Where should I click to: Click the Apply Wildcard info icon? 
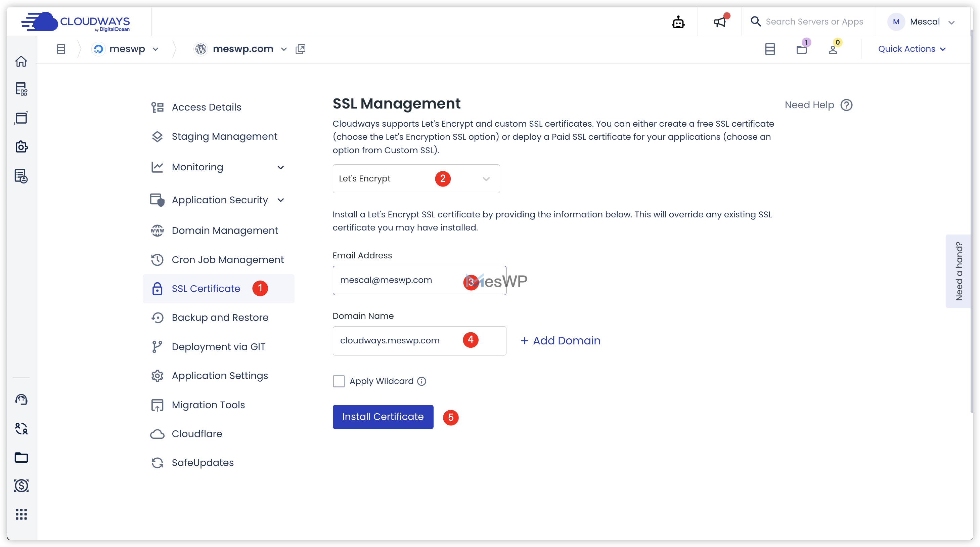[421, 381]
